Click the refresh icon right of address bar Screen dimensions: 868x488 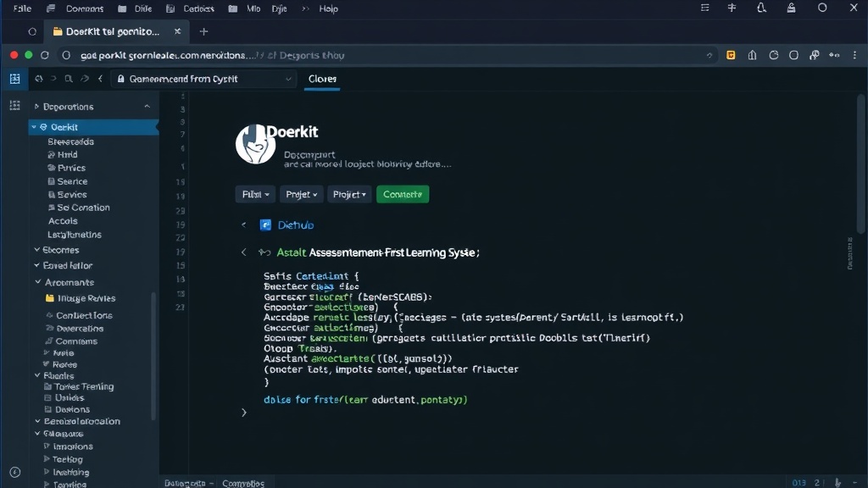point(774,55)
